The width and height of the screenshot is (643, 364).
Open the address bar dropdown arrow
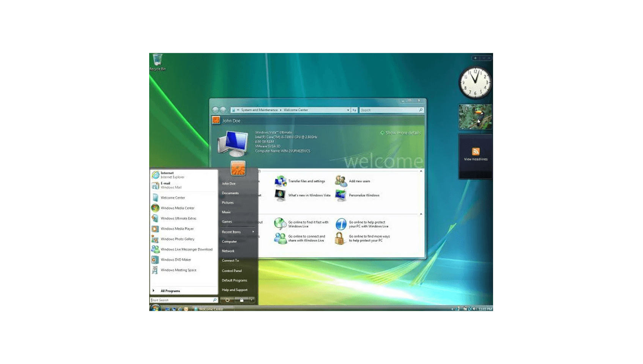coord(348,110)
